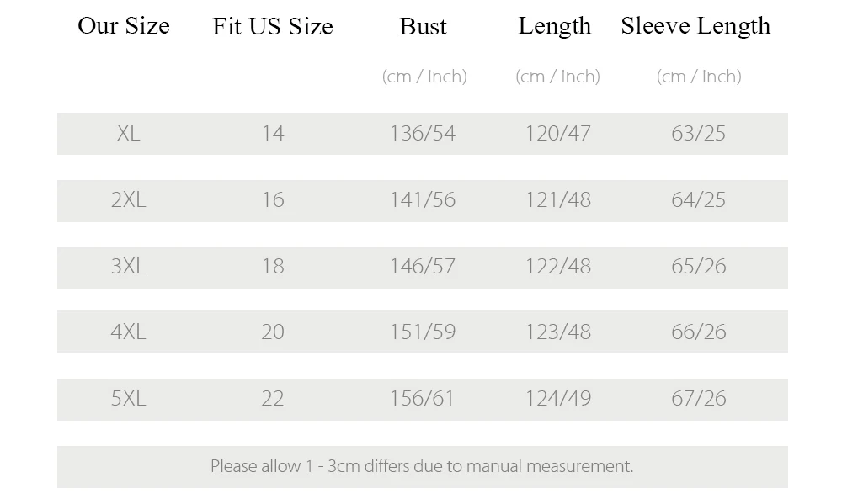Click the 65/26 sleeve length value
Screen dimensions: 842x504
point(699,266)
